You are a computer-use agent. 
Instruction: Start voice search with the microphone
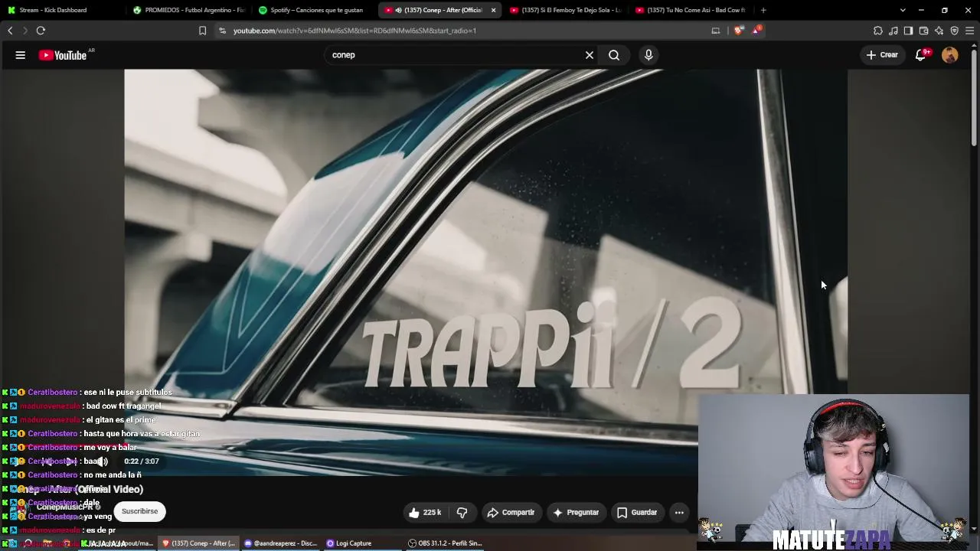(x=648, y=55)
